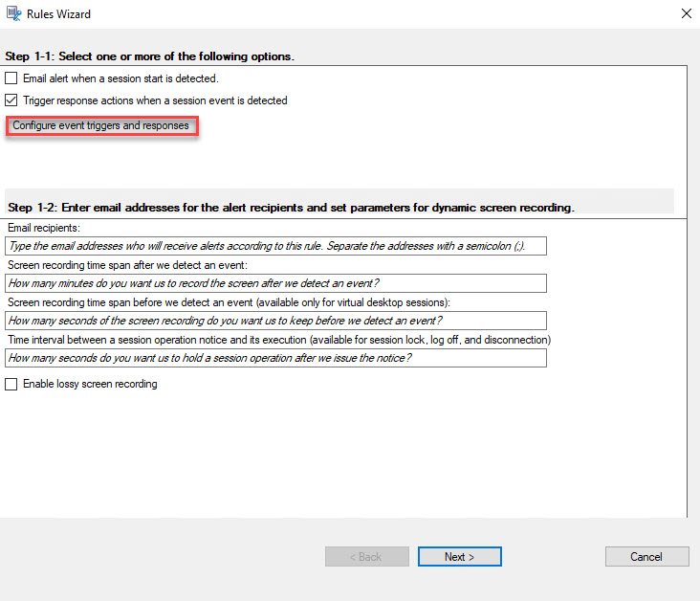This screenshot has width=700, height=601.
Task: Click the 'Screen recording time span after' label
Action: pos(127,265)
